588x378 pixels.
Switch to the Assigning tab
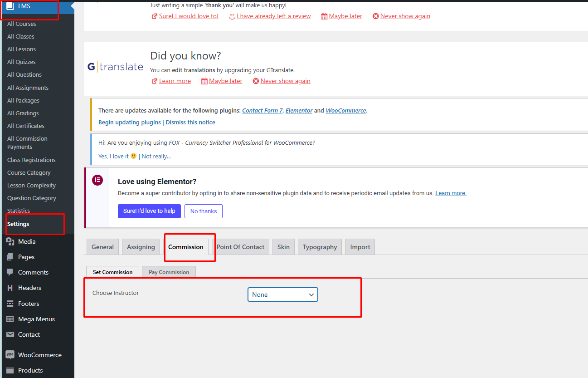click(141, 247)
